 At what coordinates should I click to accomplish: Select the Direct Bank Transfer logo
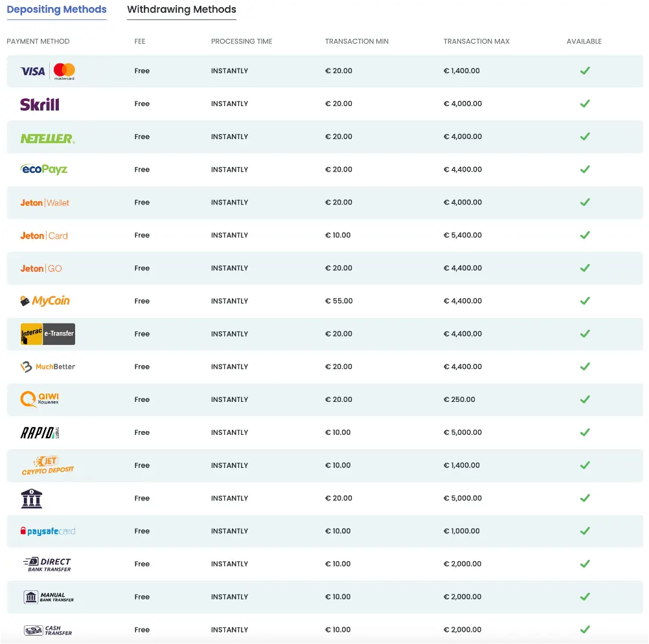(47, 564)
